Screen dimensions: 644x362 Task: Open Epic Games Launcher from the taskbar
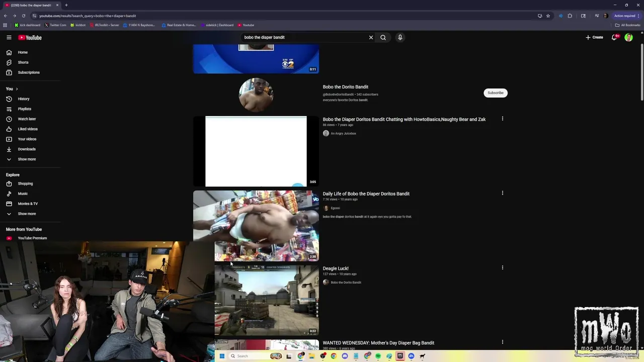400,356
